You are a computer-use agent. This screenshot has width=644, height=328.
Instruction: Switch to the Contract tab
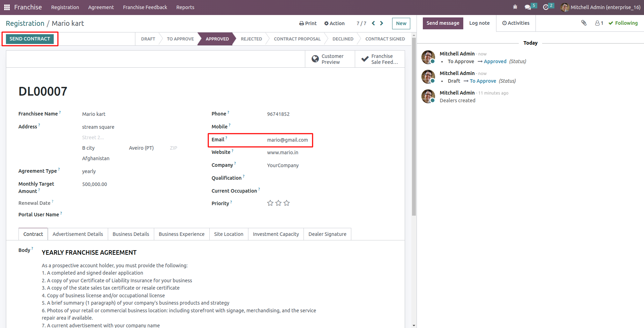(33, 234)
